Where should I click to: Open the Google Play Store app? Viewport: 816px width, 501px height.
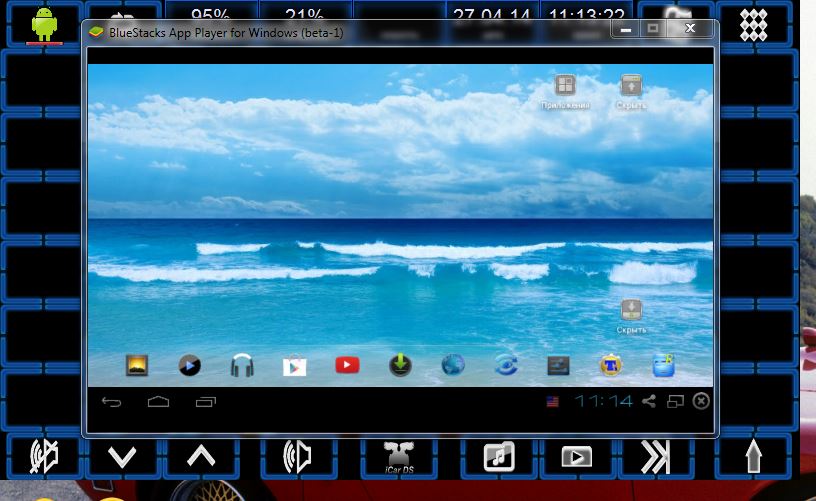click(x=294, y=366)
